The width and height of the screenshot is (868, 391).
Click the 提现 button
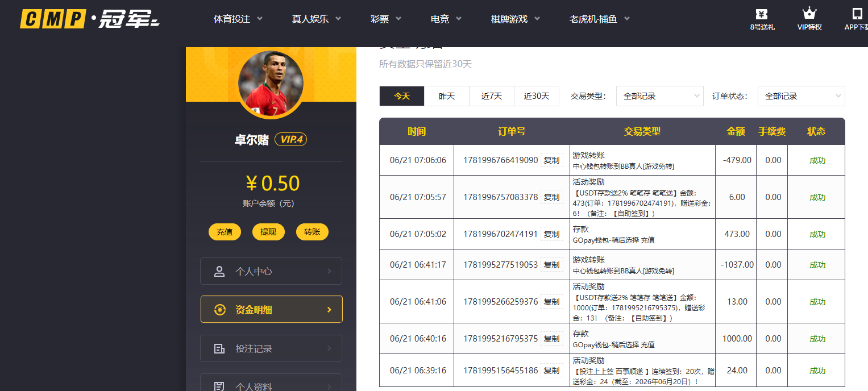pyautogui.click(x=268, y=232)
